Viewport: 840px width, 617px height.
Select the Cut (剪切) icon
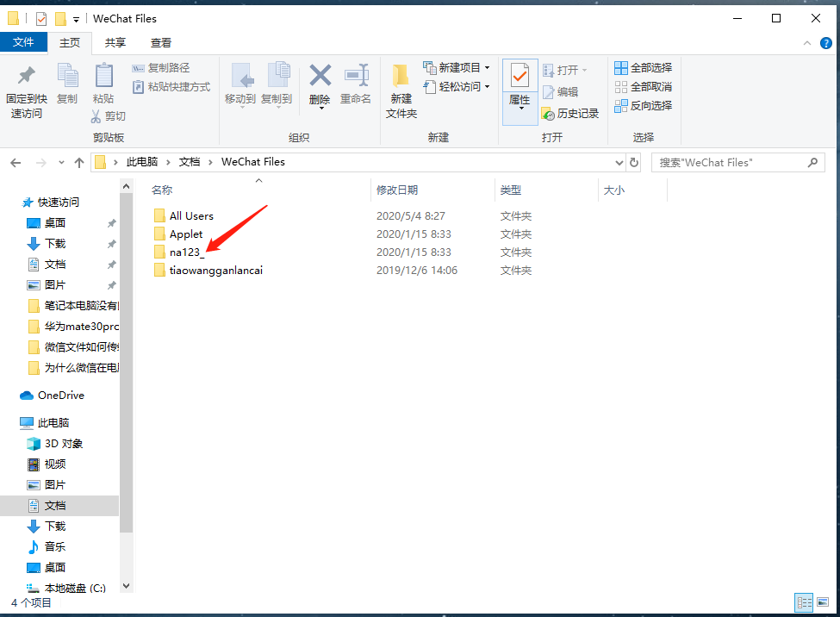(109, 116)
